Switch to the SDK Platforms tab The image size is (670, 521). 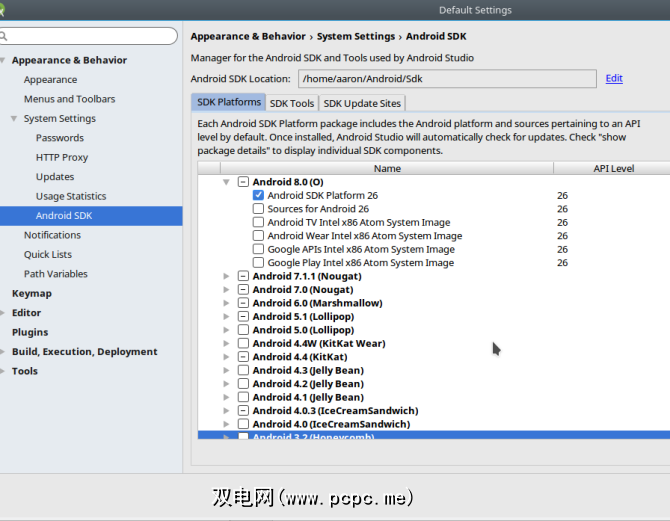tap(229, 102)
